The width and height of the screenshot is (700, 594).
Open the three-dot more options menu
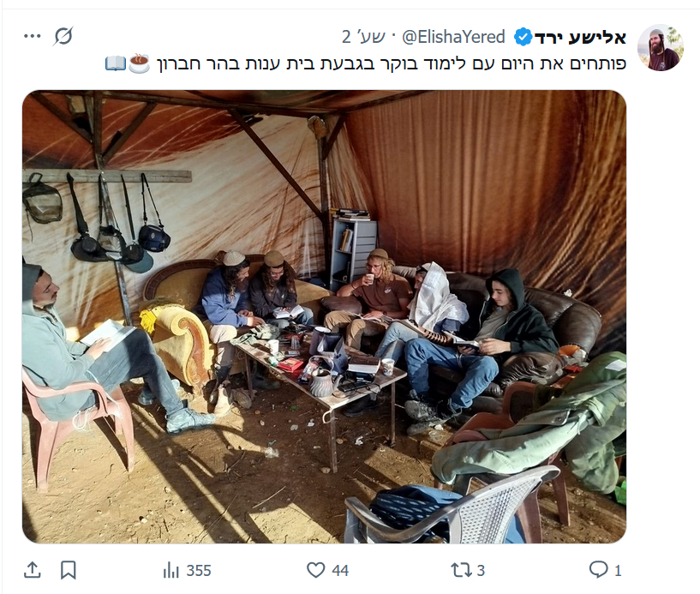(33, 36)
